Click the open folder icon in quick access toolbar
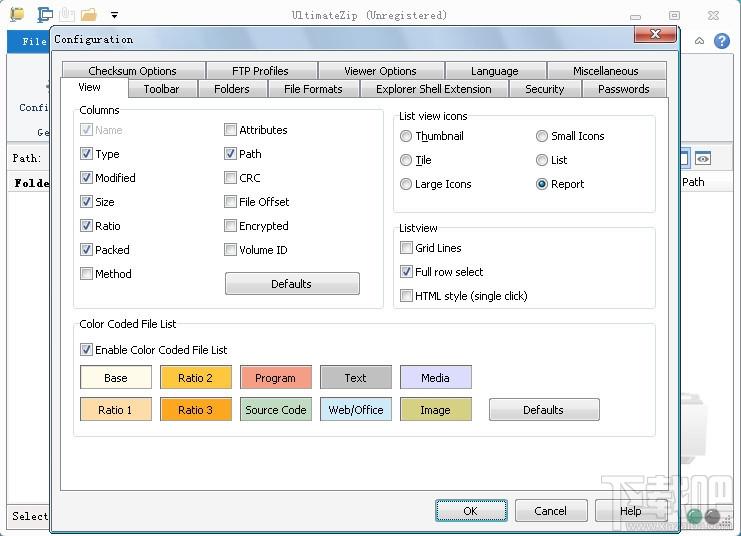Viewport: 741px width, 536px height. pos(88,15)
